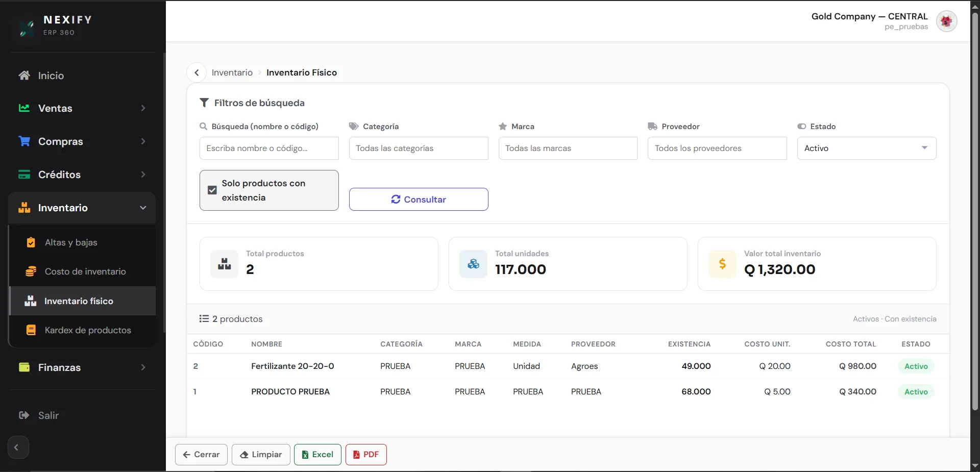Click the Costo de inventario coins icon

pos(31,271)
